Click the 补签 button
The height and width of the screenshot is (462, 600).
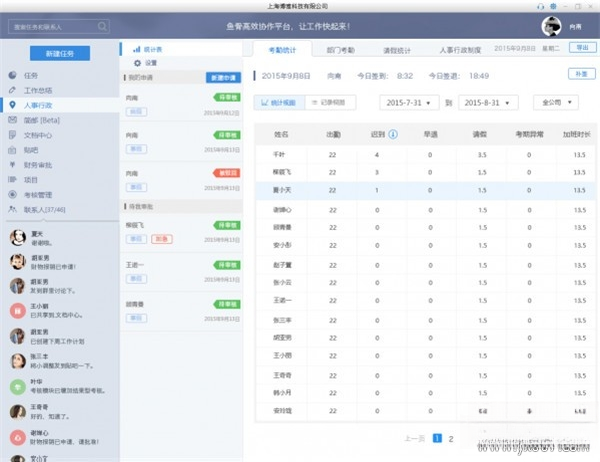point(582,74)
